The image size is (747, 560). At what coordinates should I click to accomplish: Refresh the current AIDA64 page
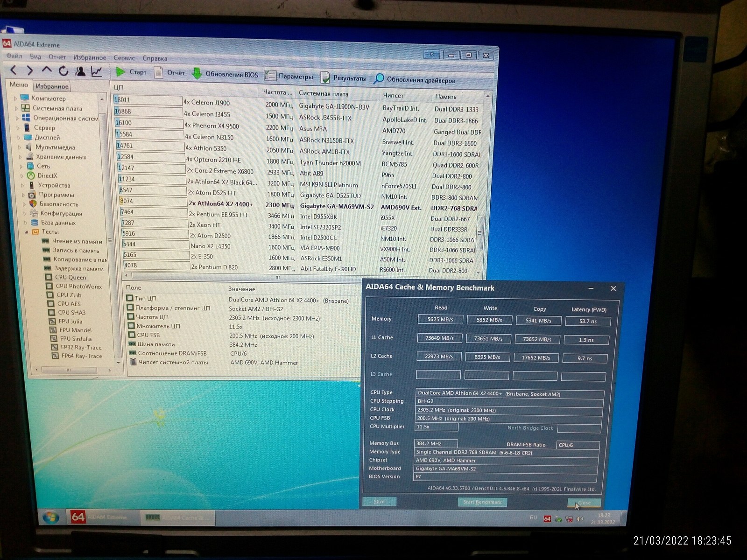click(63, 71)
